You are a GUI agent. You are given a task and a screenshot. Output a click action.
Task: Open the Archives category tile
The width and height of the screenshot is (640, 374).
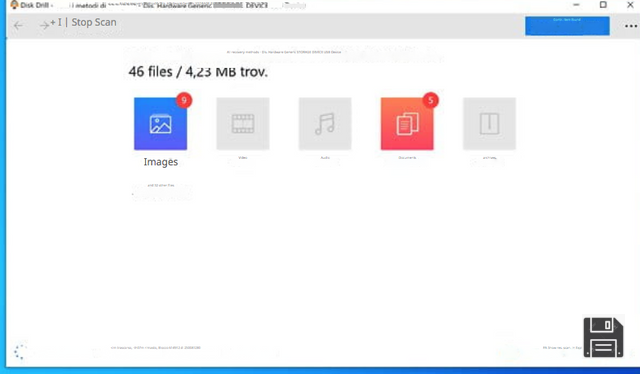(489, 124)
